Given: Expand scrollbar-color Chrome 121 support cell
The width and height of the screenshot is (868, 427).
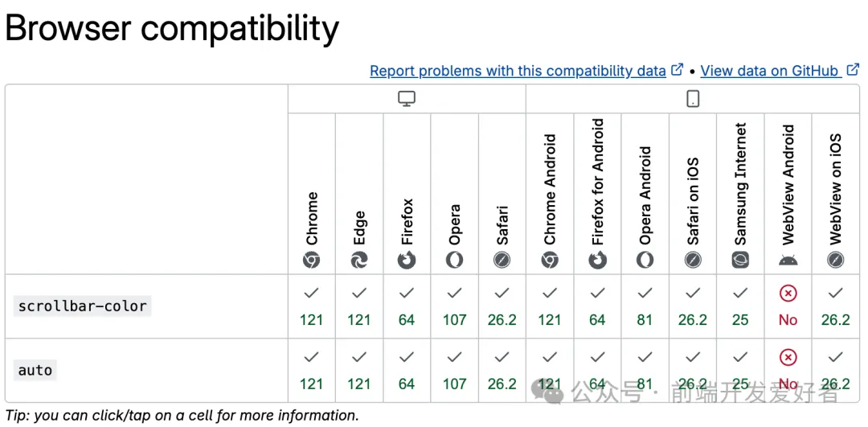Looking at the screenshot, I should [311, 306].
